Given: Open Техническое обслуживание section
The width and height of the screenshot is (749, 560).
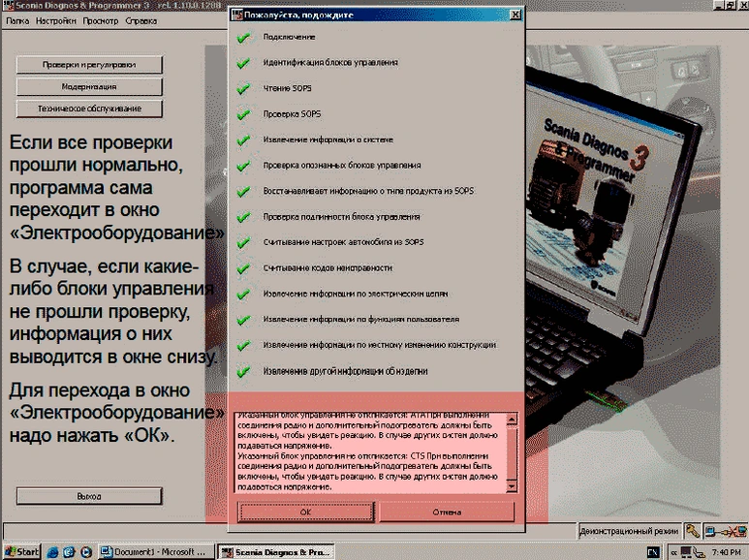Looking at the screenshot, I should pos(89,109).
